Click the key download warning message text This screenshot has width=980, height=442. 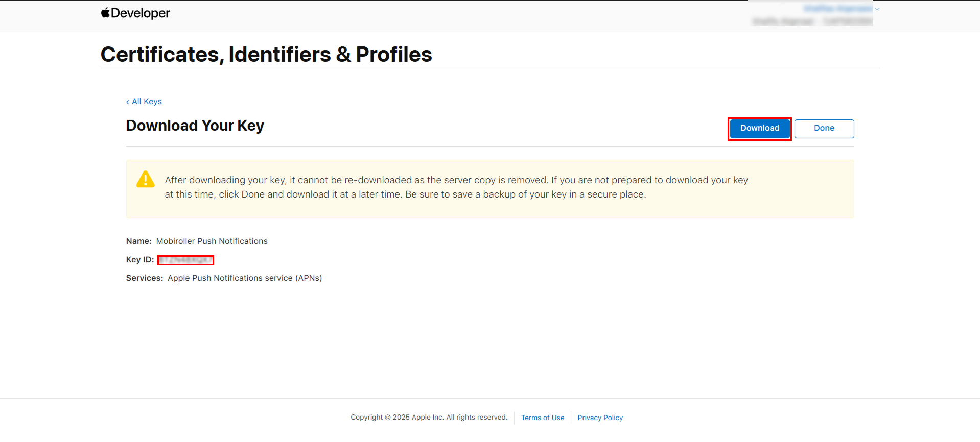[456, 187]
